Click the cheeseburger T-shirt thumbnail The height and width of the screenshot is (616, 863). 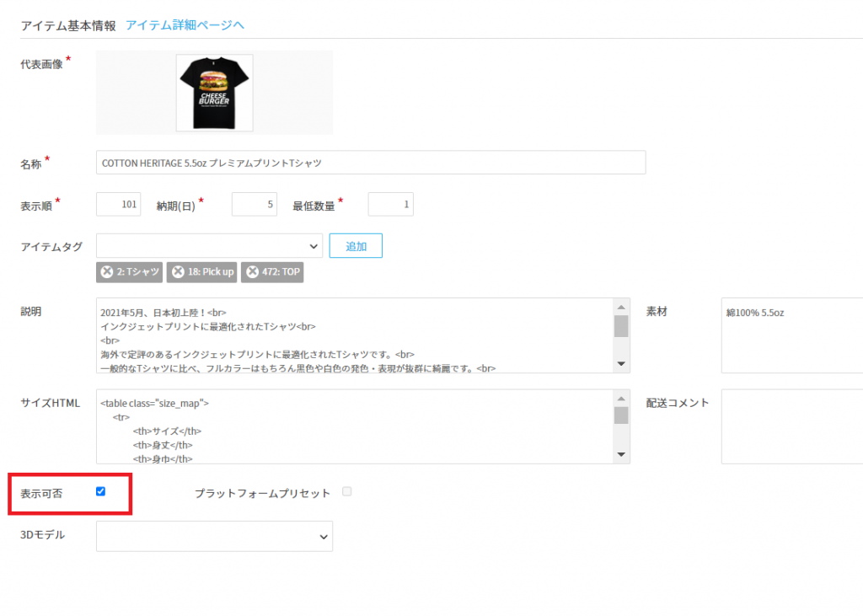point(215,93)
